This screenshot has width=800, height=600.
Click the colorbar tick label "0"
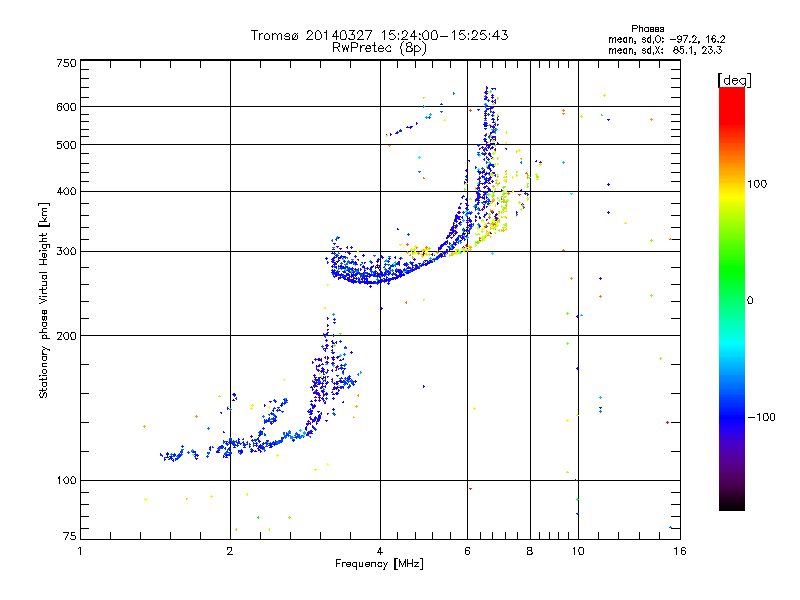click(750, 301)
